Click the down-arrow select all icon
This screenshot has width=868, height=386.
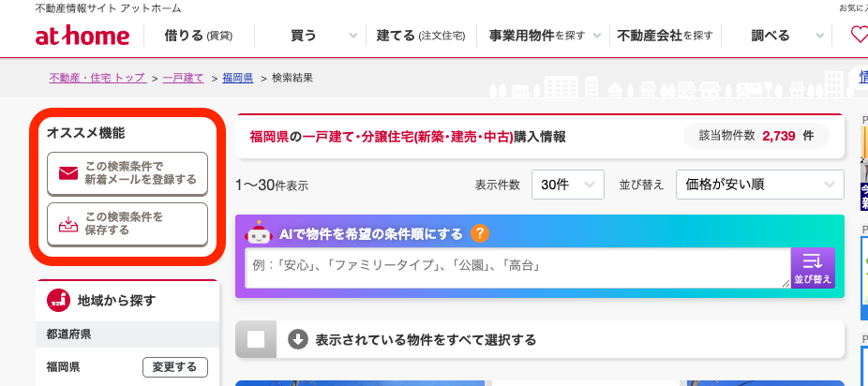click(x=298, y=339)
